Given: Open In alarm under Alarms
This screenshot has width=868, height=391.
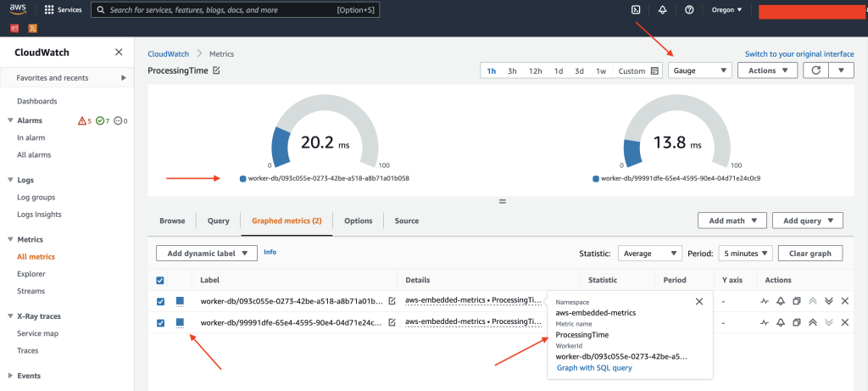Looking at the screenshot, I should 31,137.
